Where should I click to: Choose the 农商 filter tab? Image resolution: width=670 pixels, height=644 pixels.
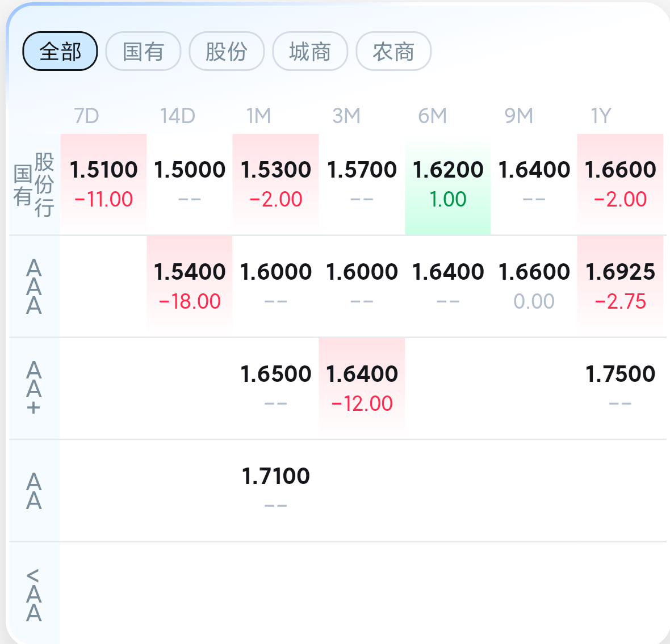[393, 52]
